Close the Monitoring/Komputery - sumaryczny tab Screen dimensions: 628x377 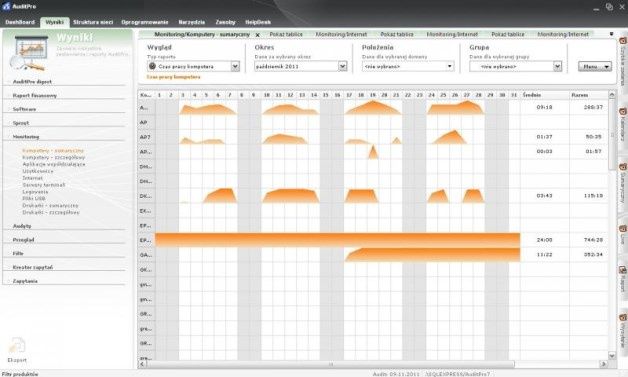tap(258, 35)
